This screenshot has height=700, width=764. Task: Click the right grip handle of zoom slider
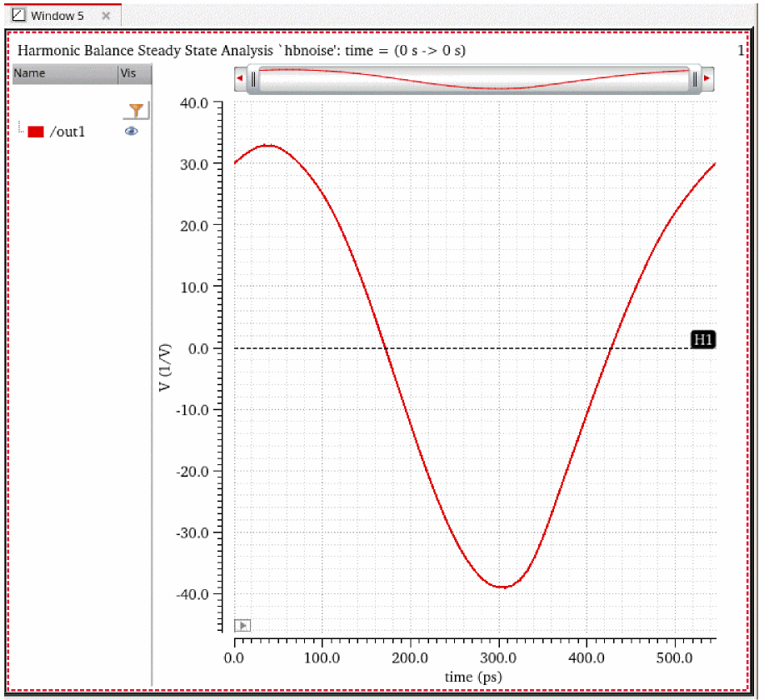click(x=694, y=79)
